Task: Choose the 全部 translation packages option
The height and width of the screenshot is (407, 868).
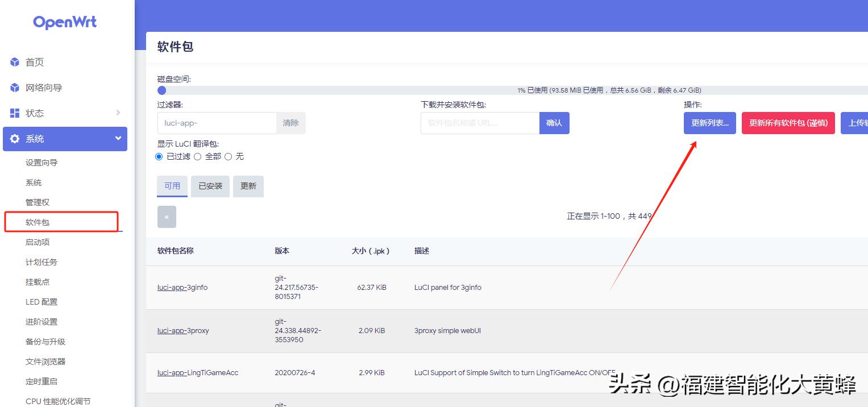Action: click(x=198, y=156)
